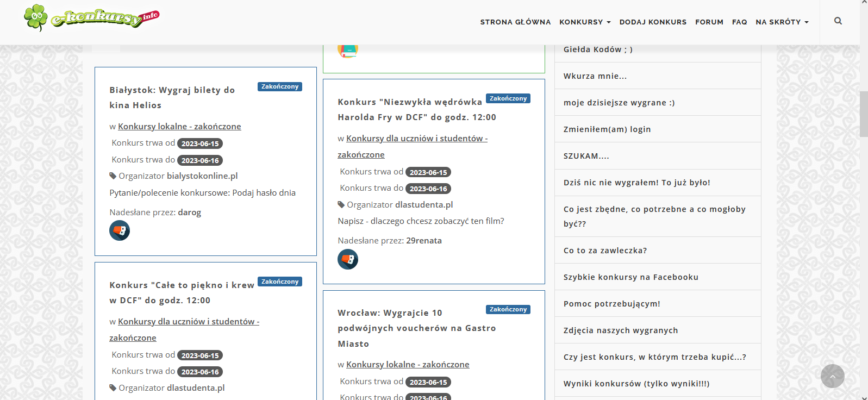
Task: Click Zakończony badge on Wrocław contest
Action: (508, 310)
